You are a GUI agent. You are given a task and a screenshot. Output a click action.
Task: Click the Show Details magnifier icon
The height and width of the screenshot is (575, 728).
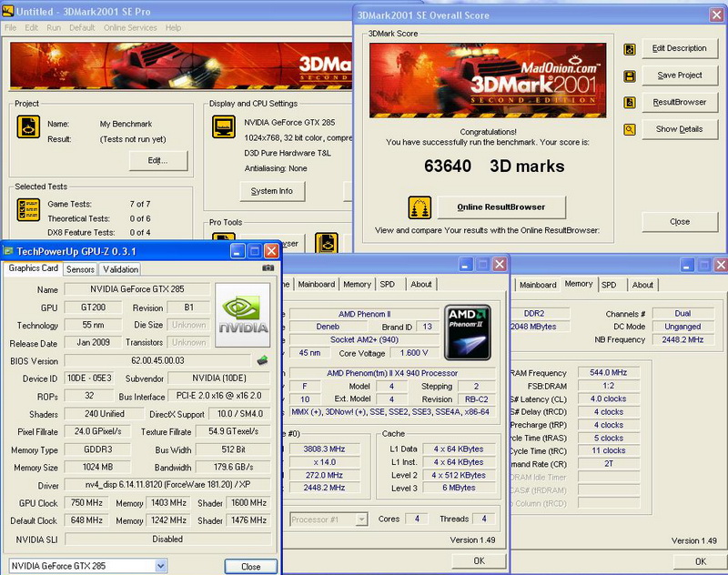tap(630, 129)
